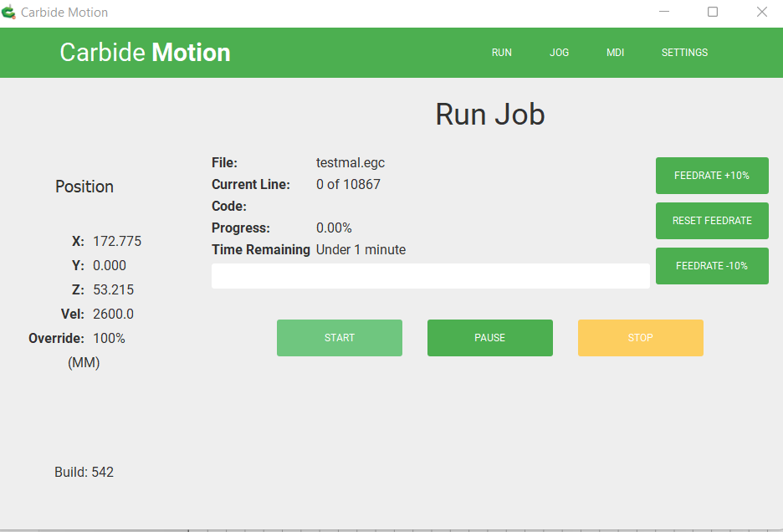Click the Under 1 minute time remaining
Screen dimensions: 783x532
tap(361, 249)
